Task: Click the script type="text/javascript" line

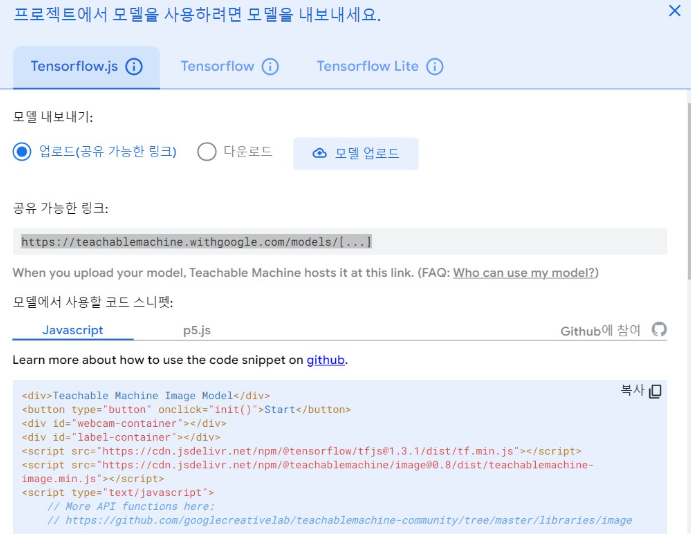Action: (118, 493)
